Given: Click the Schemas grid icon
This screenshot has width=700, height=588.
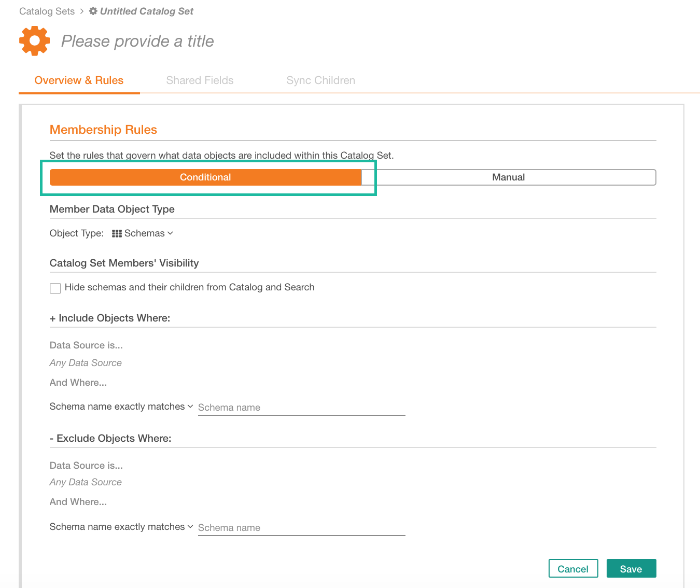Looking at the screenshot, I should point(117,234).
